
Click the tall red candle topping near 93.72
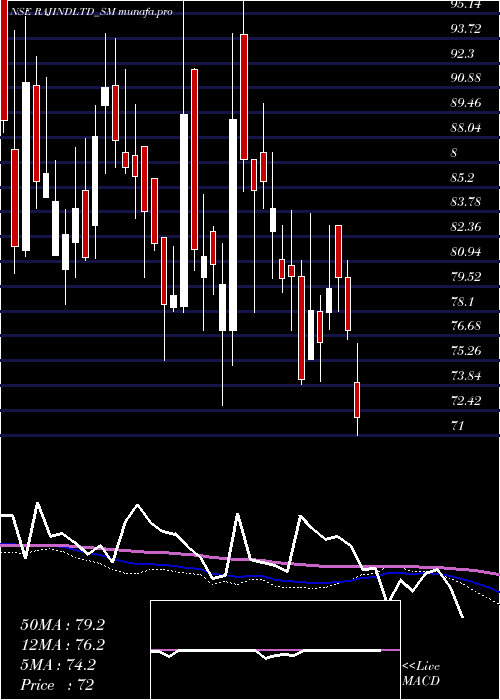244,97
